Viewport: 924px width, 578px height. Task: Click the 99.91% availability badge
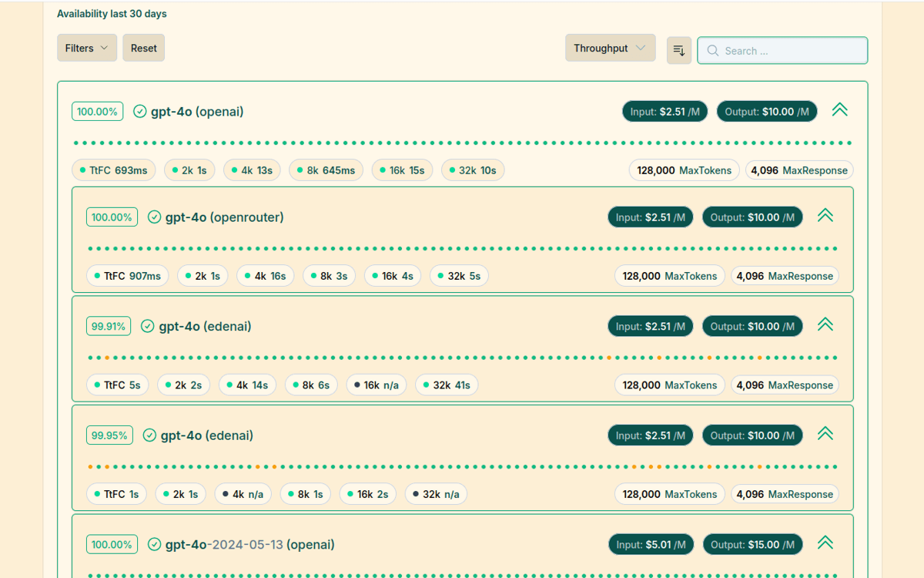tap(109, 327)
